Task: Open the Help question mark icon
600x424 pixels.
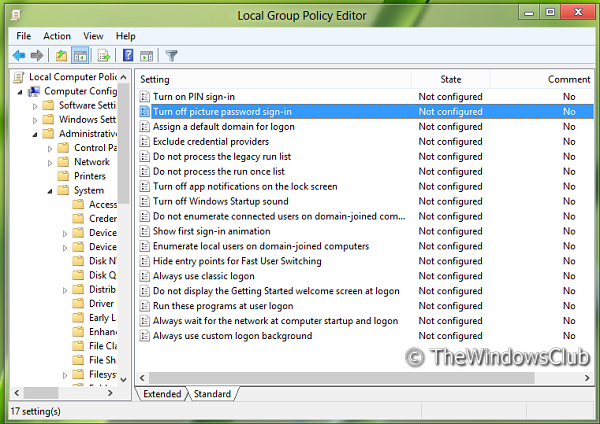Action: coord(128,55)
